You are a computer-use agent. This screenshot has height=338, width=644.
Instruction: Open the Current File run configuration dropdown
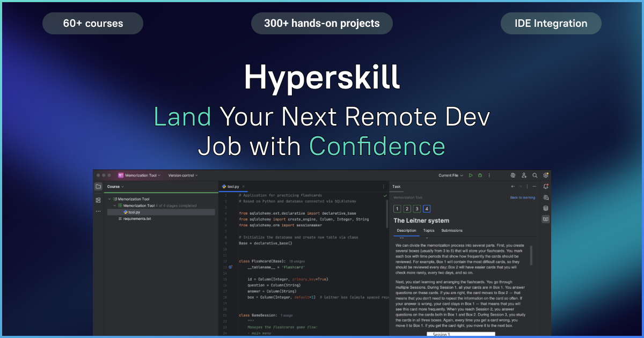451,175
